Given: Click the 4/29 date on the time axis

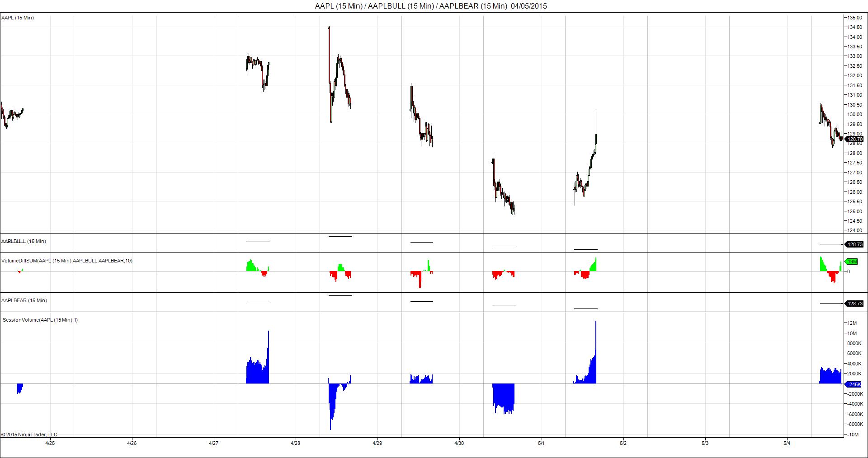Looking at the screenshot, I should (x=377, y=443).
